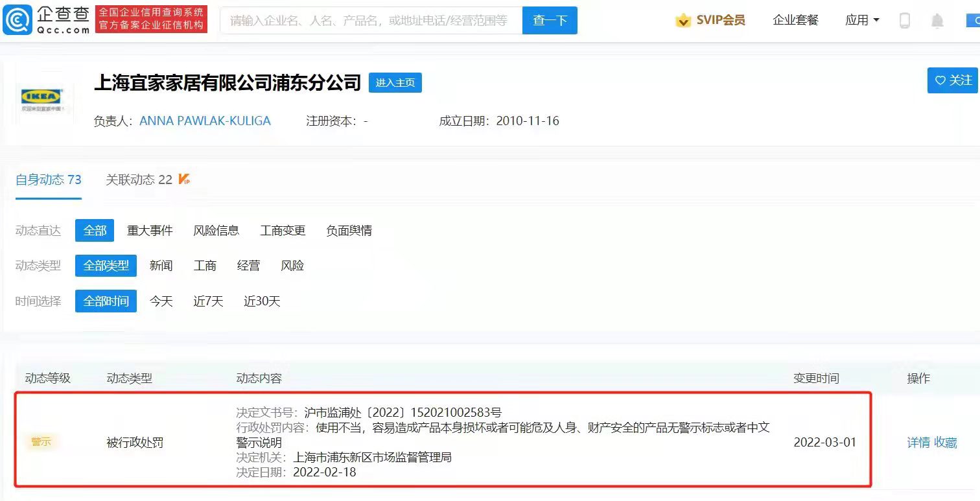
Task: Switch to 自身动态 73 tab
Action: [49, 180]
